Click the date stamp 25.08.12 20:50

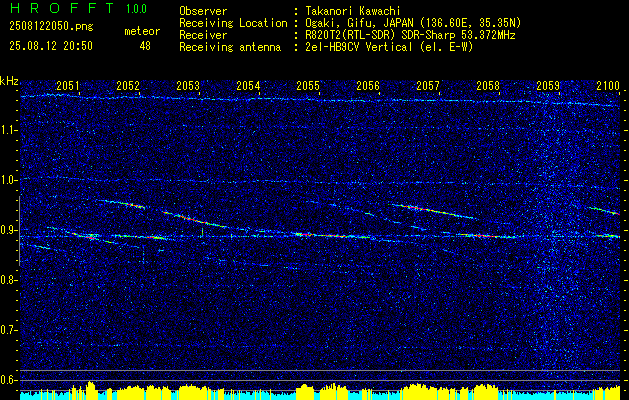(x=51, y=46)
